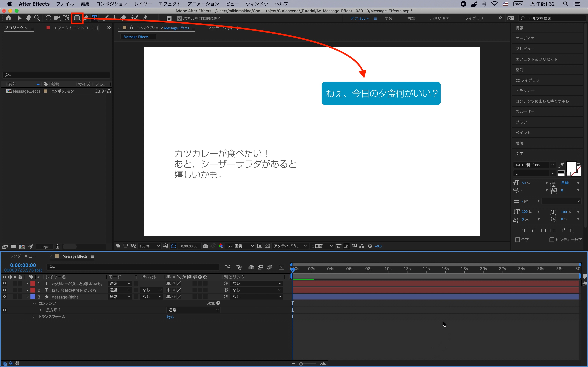Click the リセット link for the transform
The height and width of the screenshot is (367, 588).
coord(170,317)
